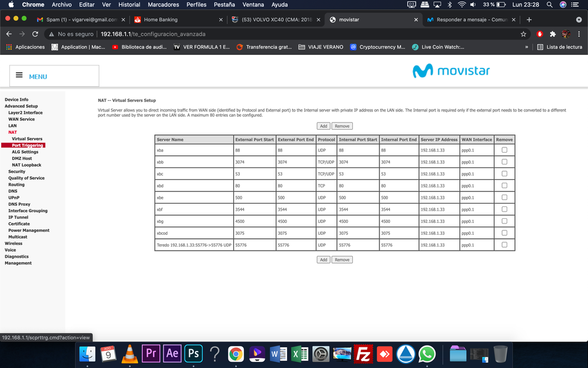Open WhatsApp from the dock

427,353
